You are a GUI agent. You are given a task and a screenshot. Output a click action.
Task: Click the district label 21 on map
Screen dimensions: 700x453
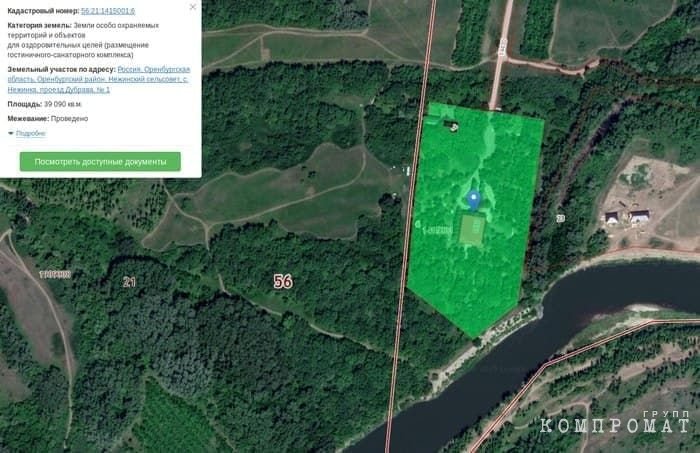[129, 282]
